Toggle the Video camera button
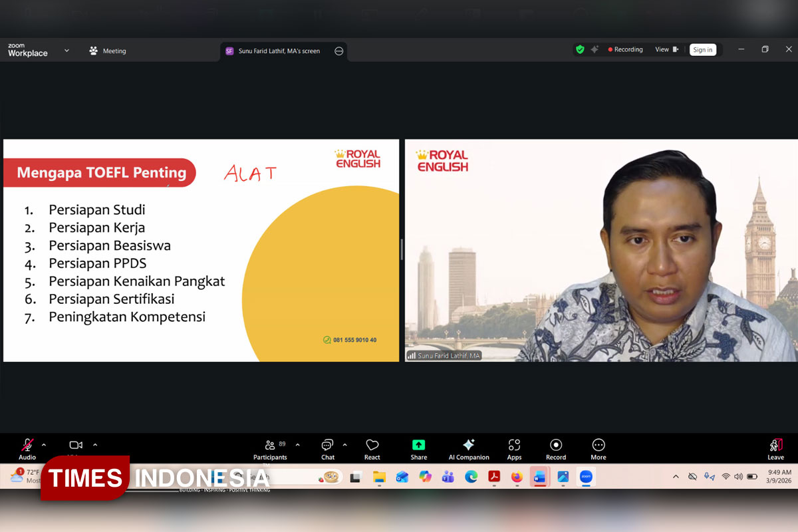 (76, 445)
